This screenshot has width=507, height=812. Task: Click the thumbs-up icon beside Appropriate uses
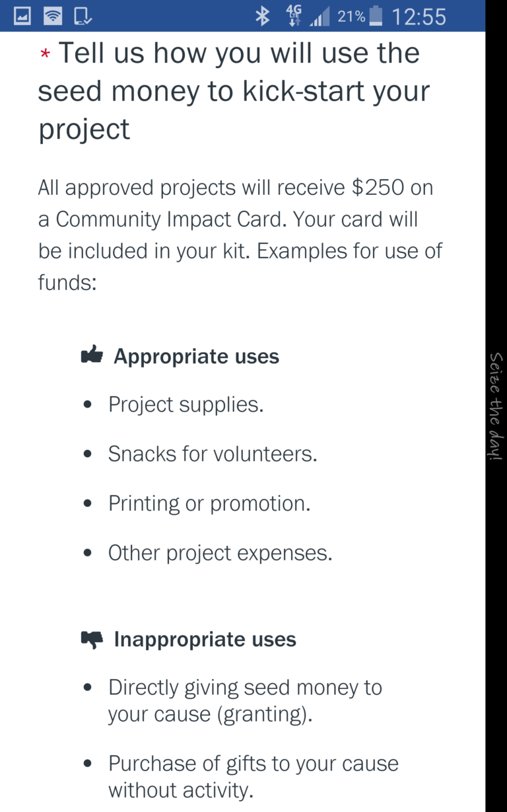tap(92, 355)
